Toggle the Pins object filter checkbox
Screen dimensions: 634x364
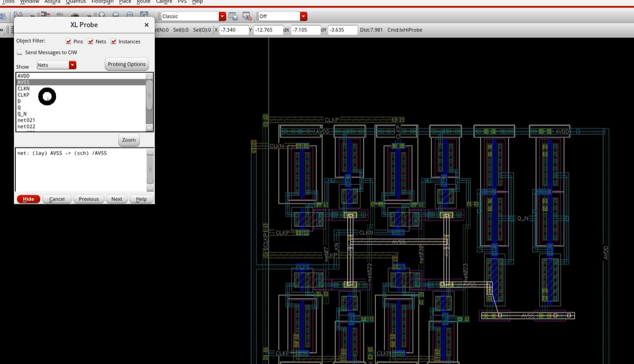click(x=69, y=42)
